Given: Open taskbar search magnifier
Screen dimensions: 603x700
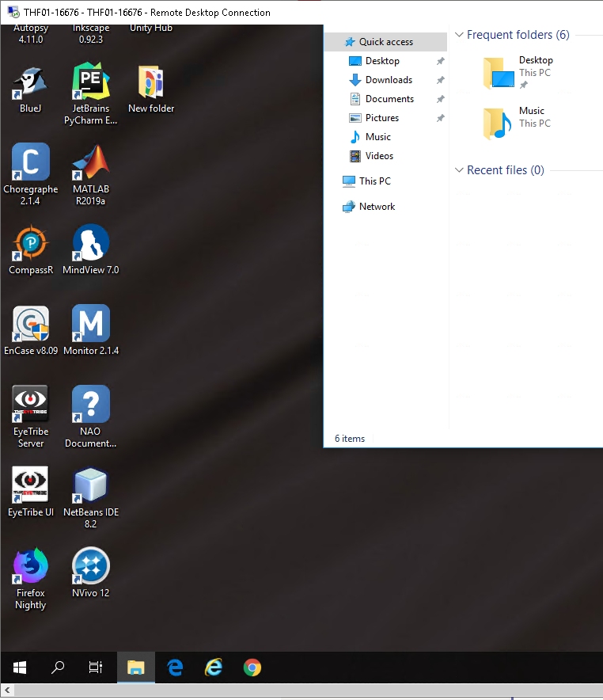Looking at the screenshot, I should pyautogui.click(x=58, y=668).
